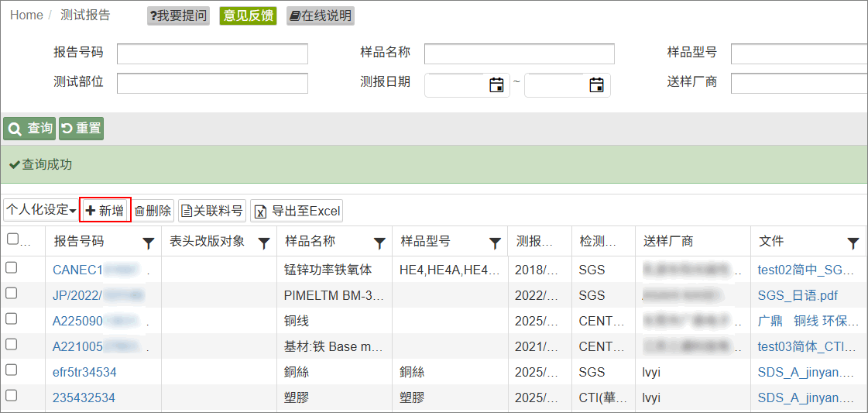Open file test03简体_CTI link
The width and height of the screenshot is (868, 413).
(x=807, y=346)
